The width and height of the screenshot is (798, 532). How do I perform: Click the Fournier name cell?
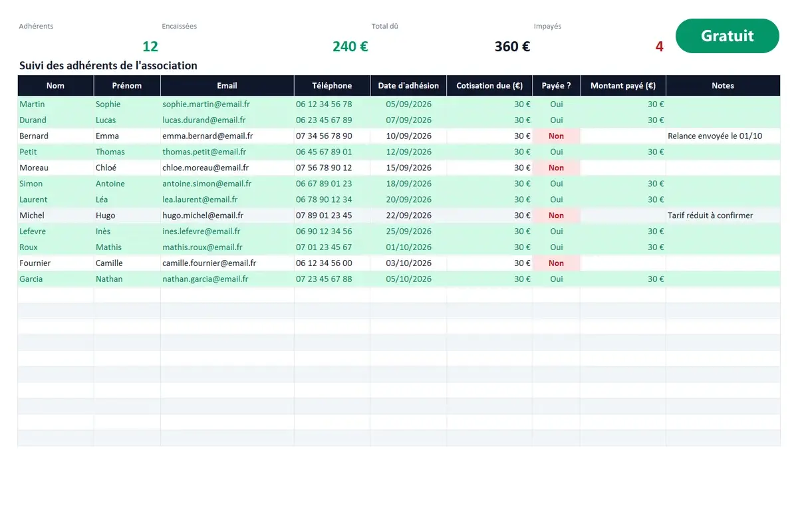pos(56,263)
